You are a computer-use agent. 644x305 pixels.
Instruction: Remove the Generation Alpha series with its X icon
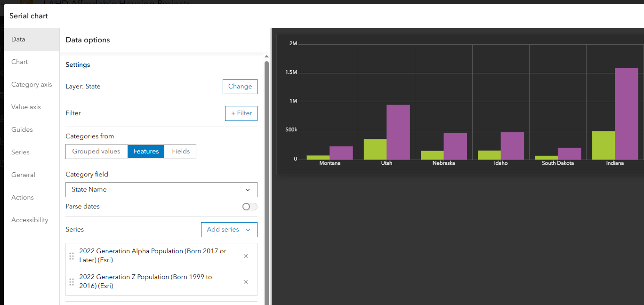pos(245,256)
